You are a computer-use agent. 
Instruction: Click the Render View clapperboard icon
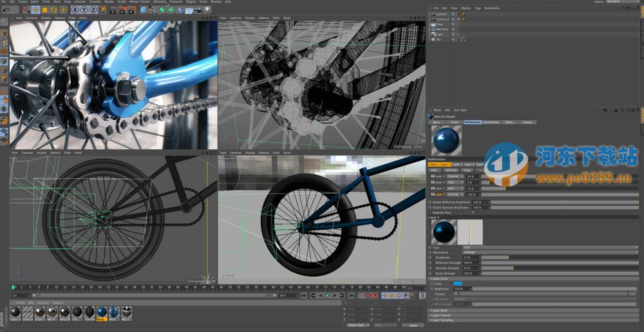[x=112, y=10]
